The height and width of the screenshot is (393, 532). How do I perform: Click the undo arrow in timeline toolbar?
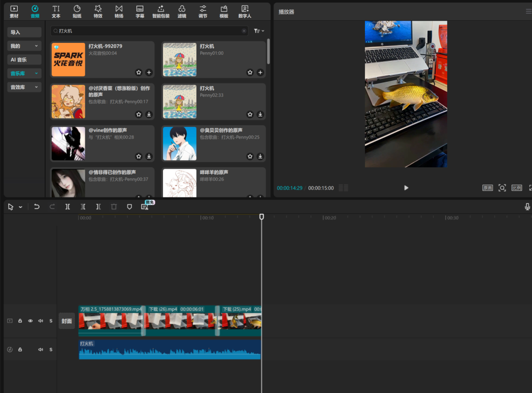point(37,207)
